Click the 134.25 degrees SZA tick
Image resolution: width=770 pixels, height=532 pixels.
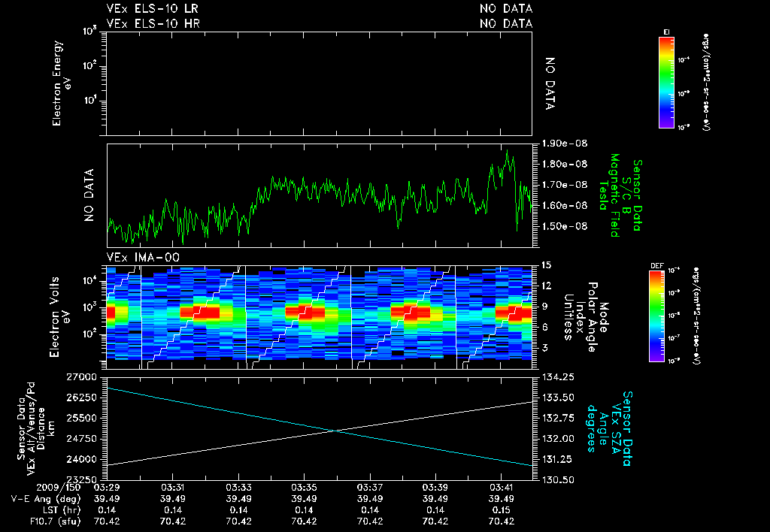557,377
